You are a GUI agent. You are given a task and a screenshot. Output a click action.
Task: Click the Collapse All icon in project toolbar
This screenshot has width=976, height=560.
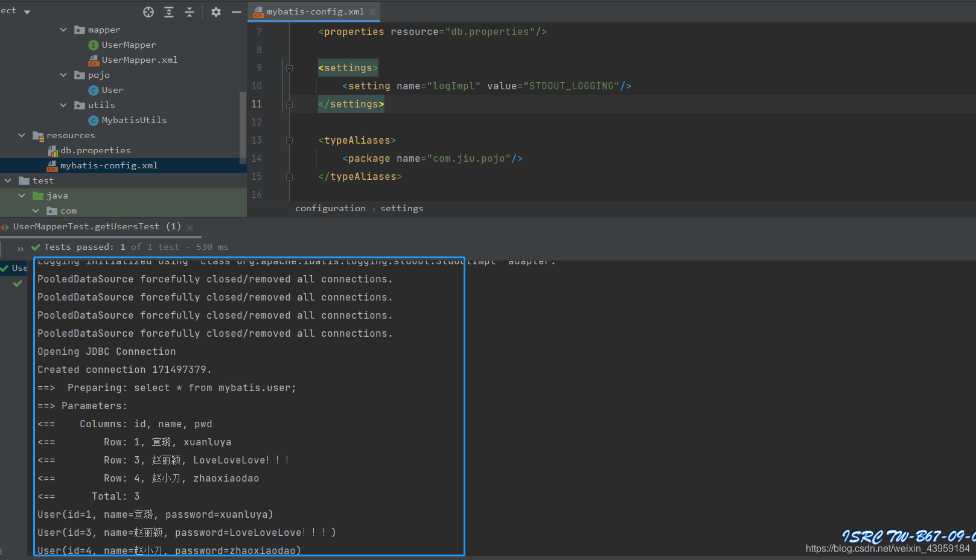coord(190,12)
